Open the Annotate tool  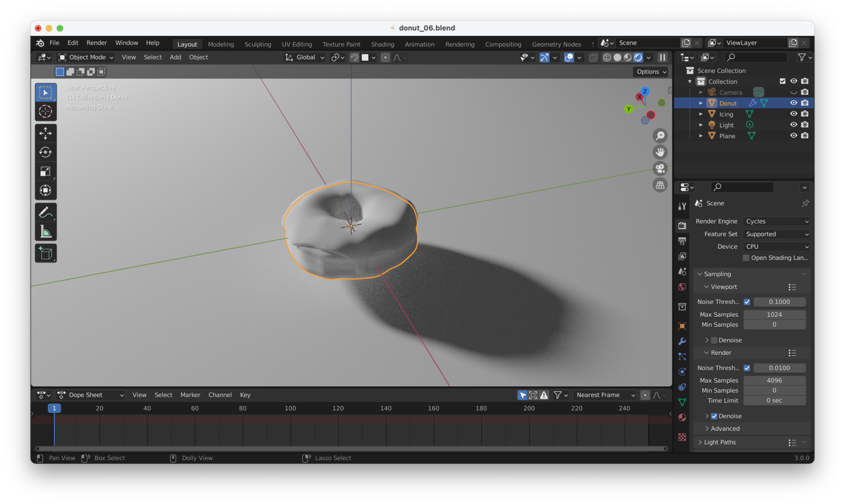tap(46, 211)
